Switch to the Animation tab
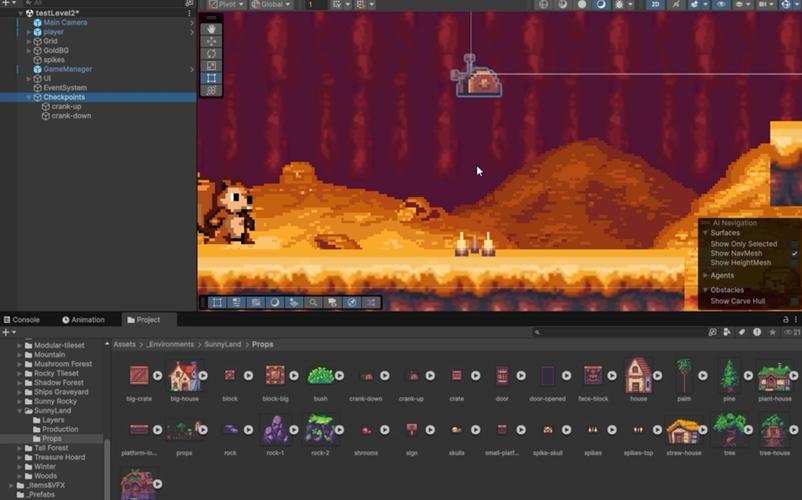The width and height of the screenshot is (802, 500). pyautogui.click(x=83, y=320)
